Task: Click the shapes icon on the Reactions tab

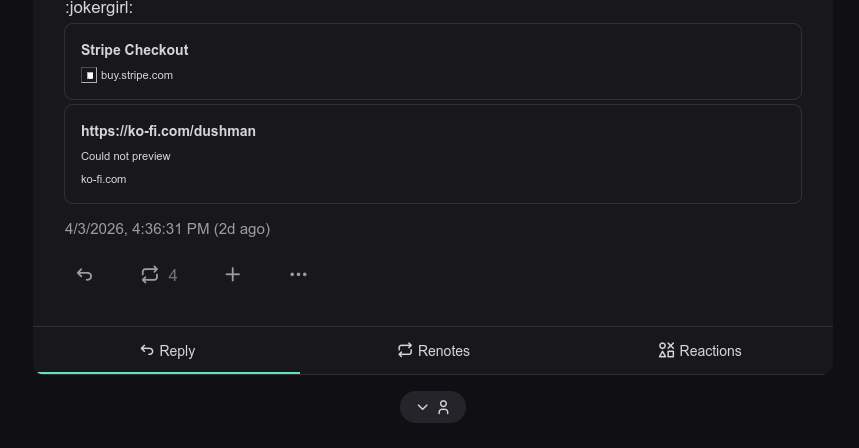Action: tap(666, 350)
